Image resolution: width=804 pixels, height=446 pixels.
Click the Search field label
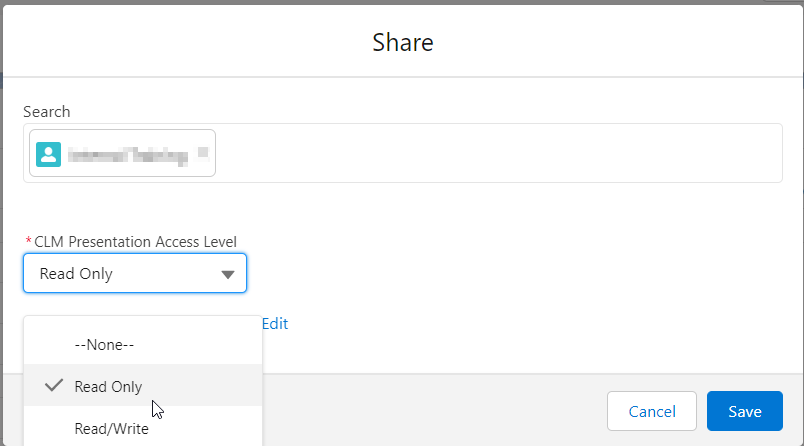pos(47,112)
